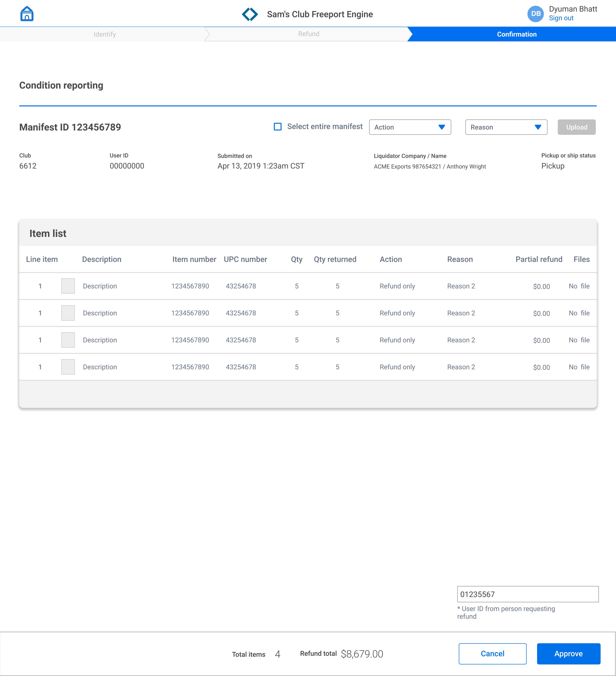Image resolution: width=616 pixels, height=676 pixels.
Task: Click the Refund total $8,679.00
Action: click(362, 654)
